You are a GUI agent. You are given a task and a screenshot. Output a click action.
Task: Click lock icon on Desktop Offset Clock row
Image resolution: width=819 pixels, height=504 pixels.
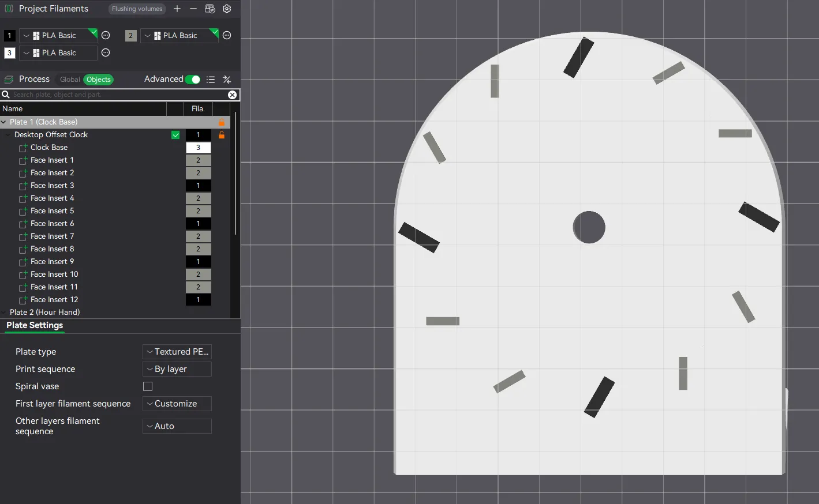(222, 135)
